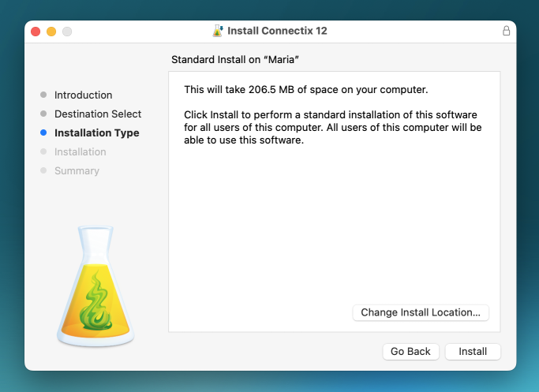
Task: Click the "Standard Install on Maria" heading
Action: pyautogui.click(x=235, y=60)
